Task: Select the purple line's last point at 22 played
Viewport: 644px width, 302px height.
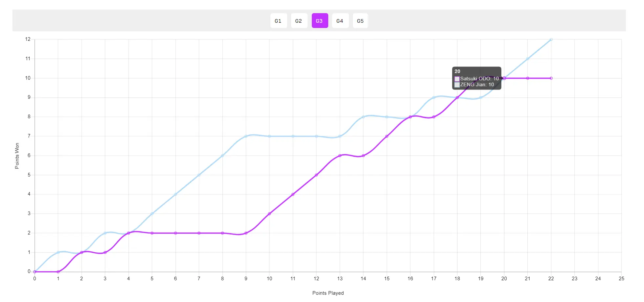Action: [551, 78]
